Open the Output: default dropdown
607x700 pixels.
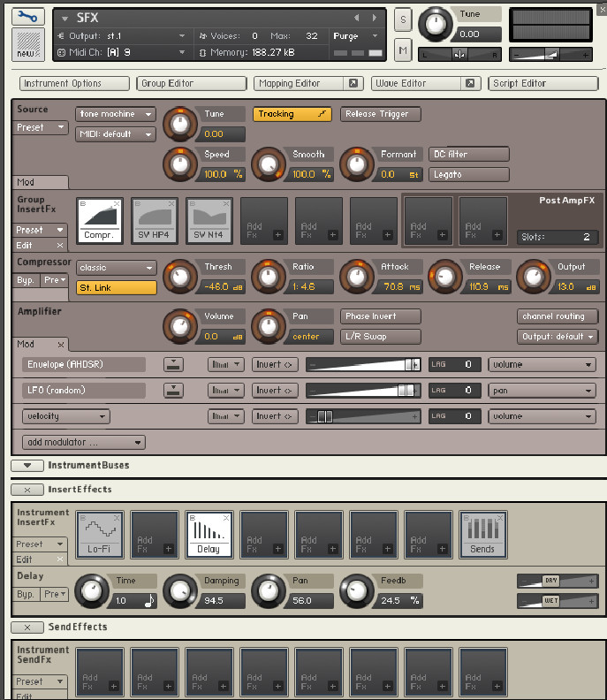[558, 337]
